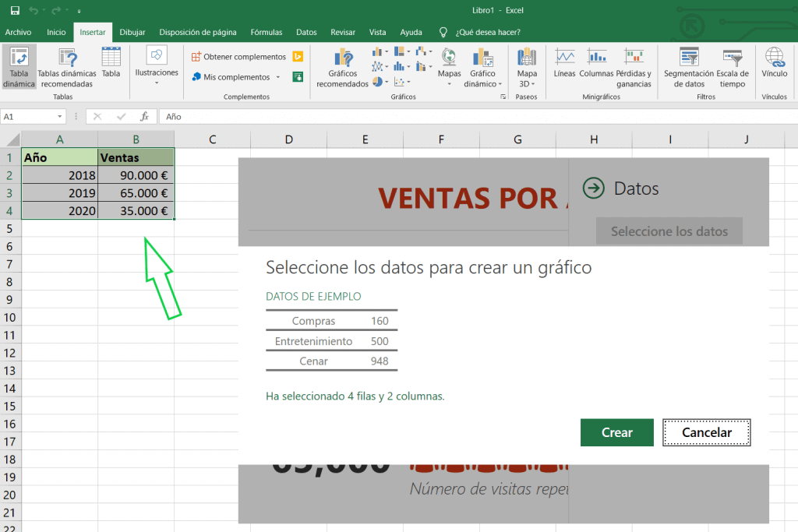Click the Cancelar button

point(706,432)
